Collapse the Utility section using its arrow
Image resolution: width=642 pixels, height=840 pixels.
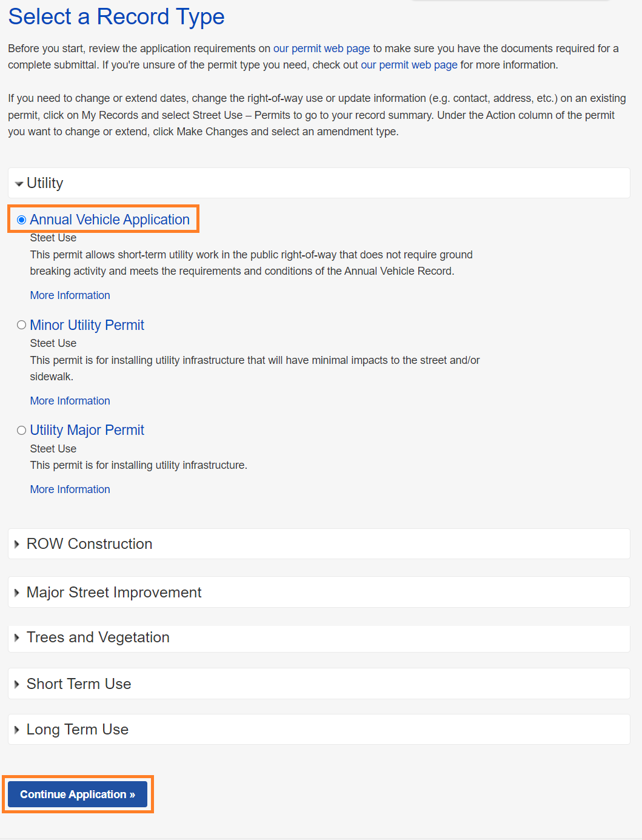(19, 184)
